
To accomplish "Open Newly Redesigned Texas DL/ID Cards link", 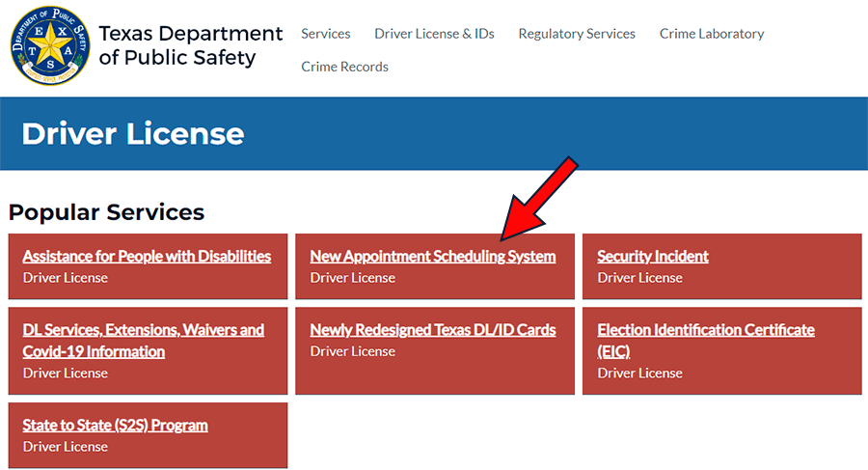I will 433,330.
